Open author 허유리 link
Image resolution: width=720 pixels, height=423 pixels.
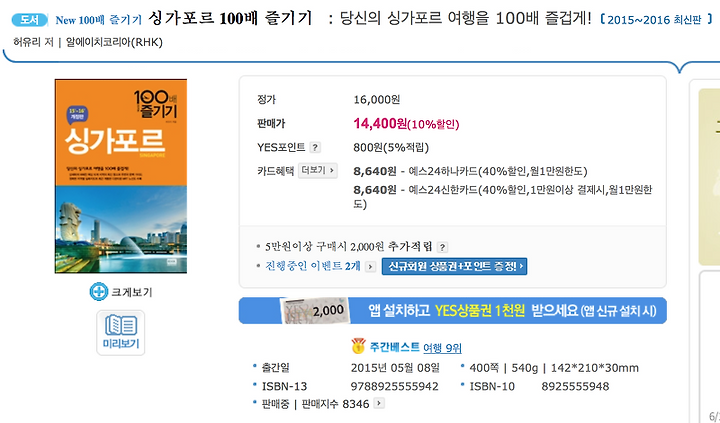pos(27,42)
